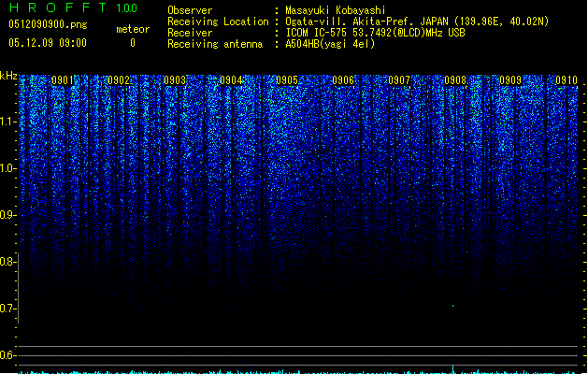Viewport: 588px width, 374px height.
Task: Click the 0902 time marker
Action: [x=119, y=80]
